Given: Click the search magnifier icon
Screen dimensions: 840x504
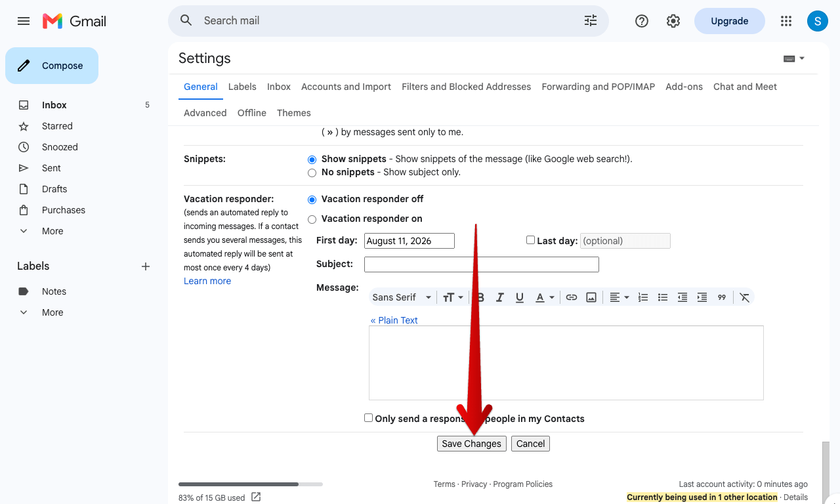Looking at the screenshot, I should coord(186,20).
